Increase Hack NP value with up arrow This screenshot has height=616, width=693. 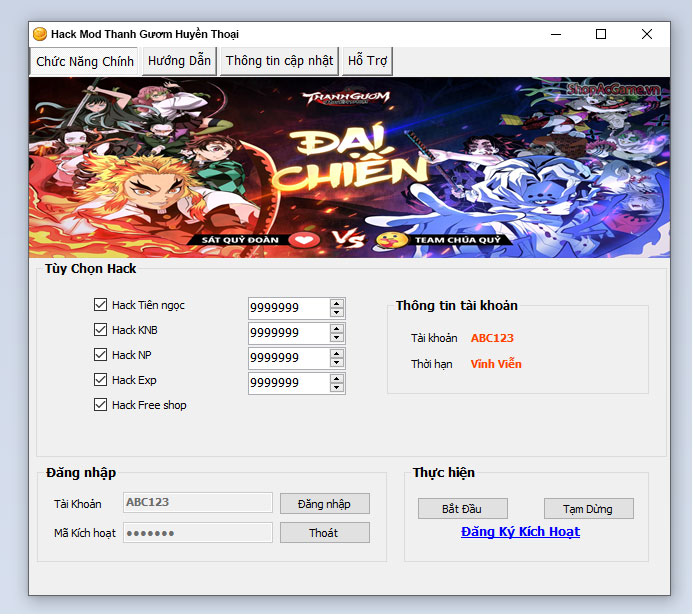337,353
